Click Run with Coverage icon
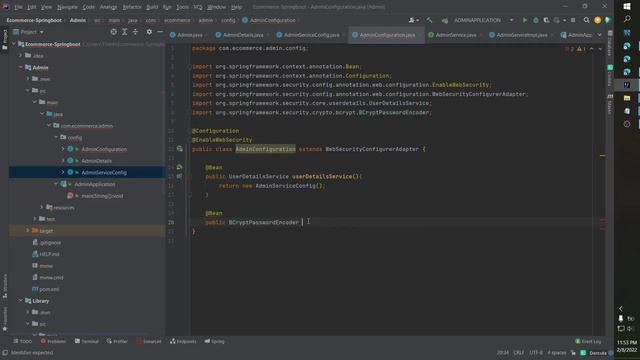The image size is (640, 360). coord(546,20)
